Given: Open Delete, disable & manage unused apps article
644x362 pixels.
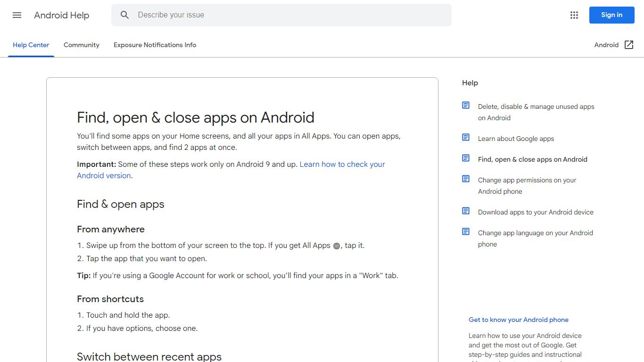Looking at the screenshot, I should (x=536, y=112).
